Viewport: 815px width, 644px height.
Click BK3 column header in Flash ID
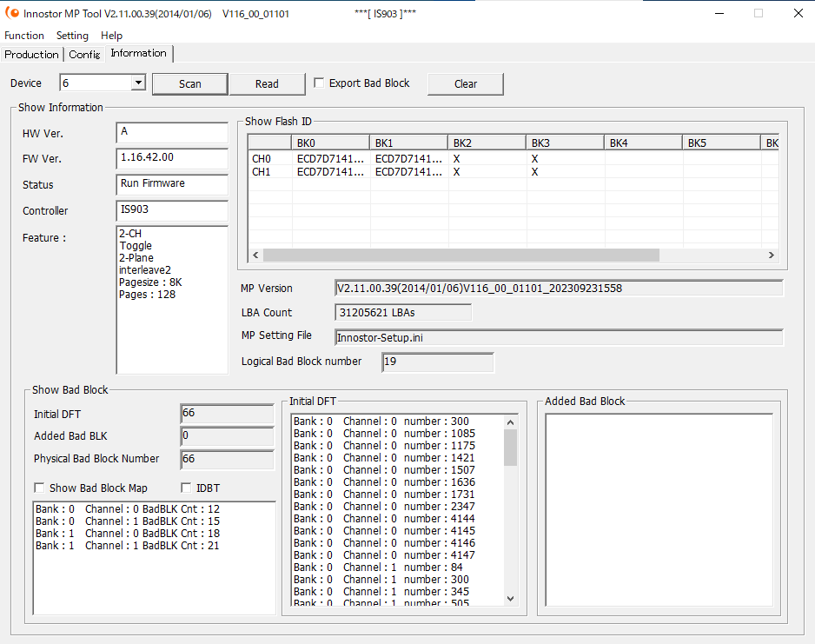(565, 143)
